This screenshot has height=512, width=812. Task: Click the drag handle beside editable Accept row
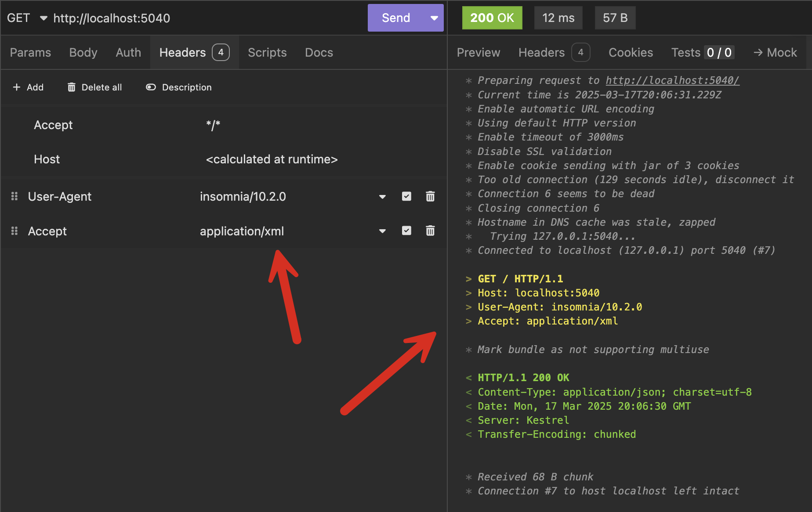coord(14,231)
